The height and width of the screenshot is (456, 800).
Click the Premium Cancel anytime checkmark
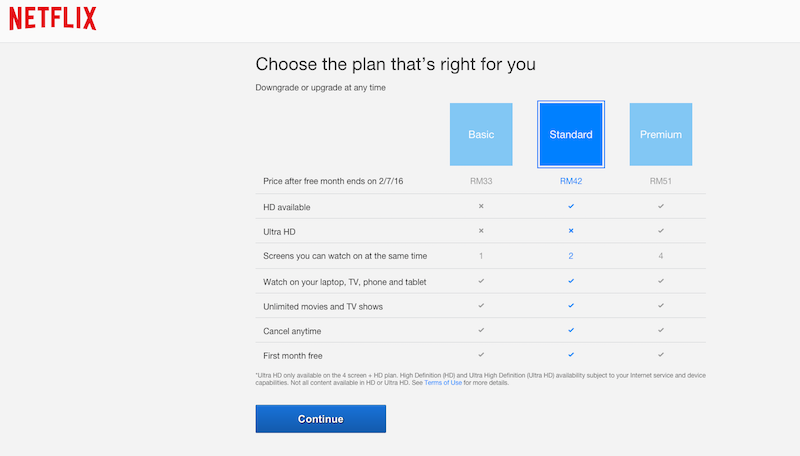click(660, 330)
